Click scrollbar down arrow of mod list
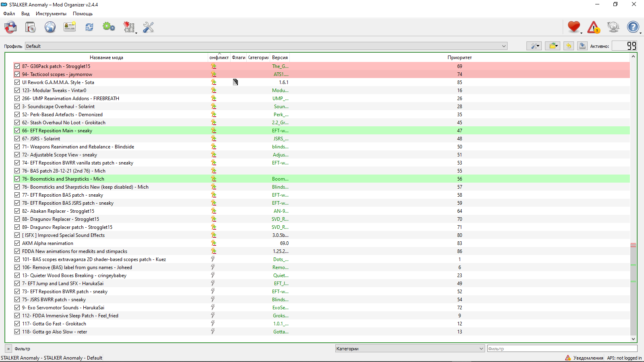644x362 pixels. point(633,339)
